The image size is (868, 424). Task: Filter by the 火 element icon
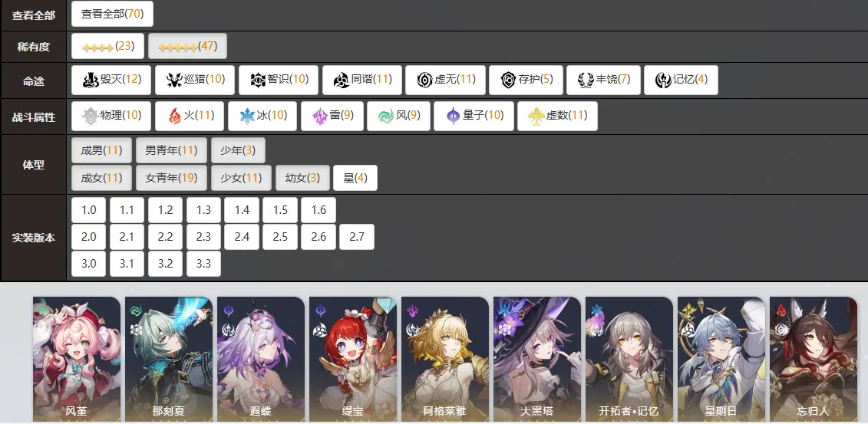pos(174,116)
